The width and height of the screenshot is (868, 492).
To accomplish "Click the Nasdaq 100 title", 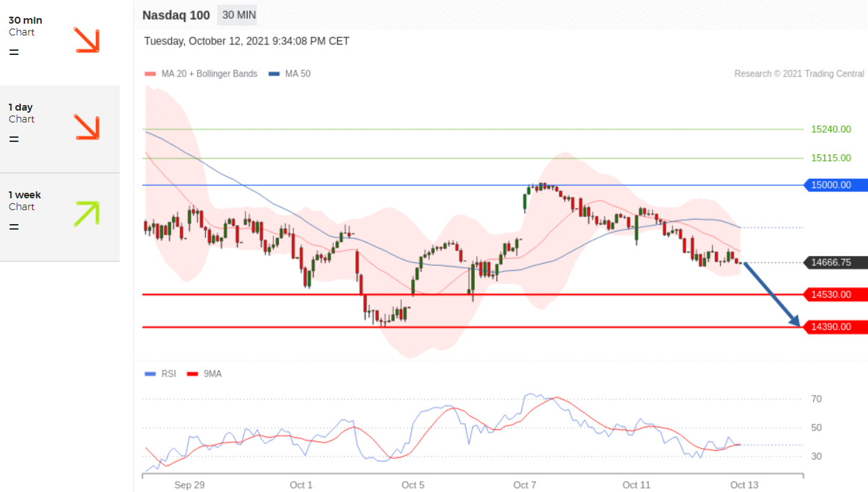I will 176,15.
